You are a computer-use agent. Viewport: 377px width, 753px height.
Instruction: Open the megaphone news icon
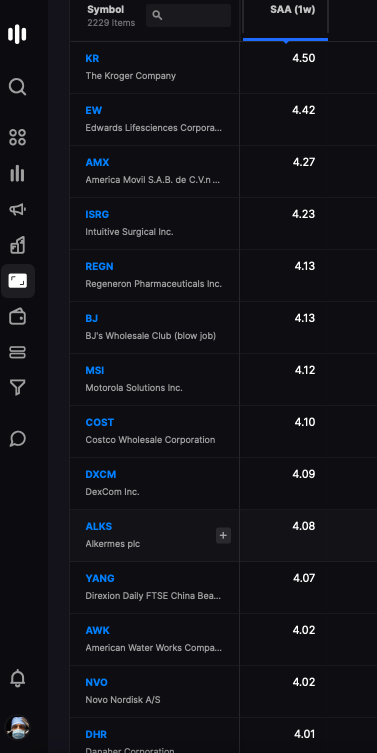tap(17, 209)
